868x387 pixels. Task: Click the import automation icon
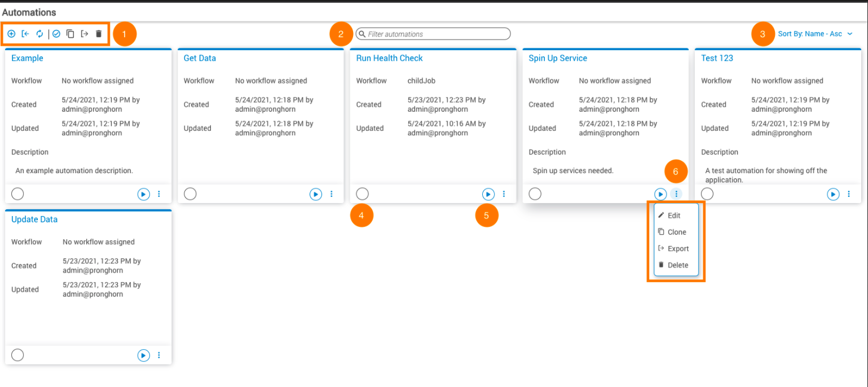click(x=25, y=34)
